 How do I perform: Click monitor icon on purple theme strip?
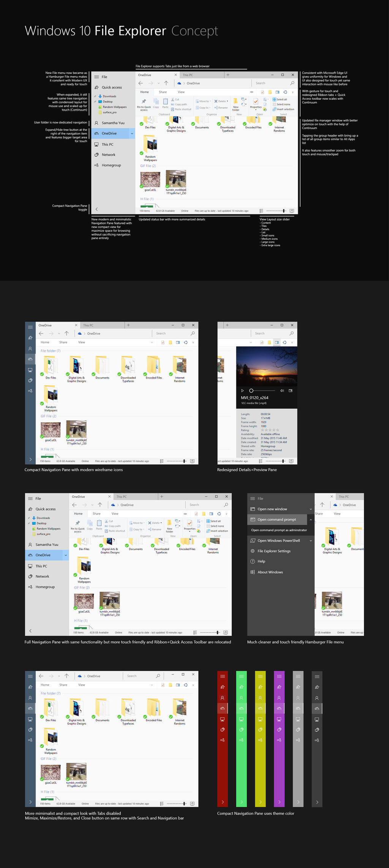point(279,719)
